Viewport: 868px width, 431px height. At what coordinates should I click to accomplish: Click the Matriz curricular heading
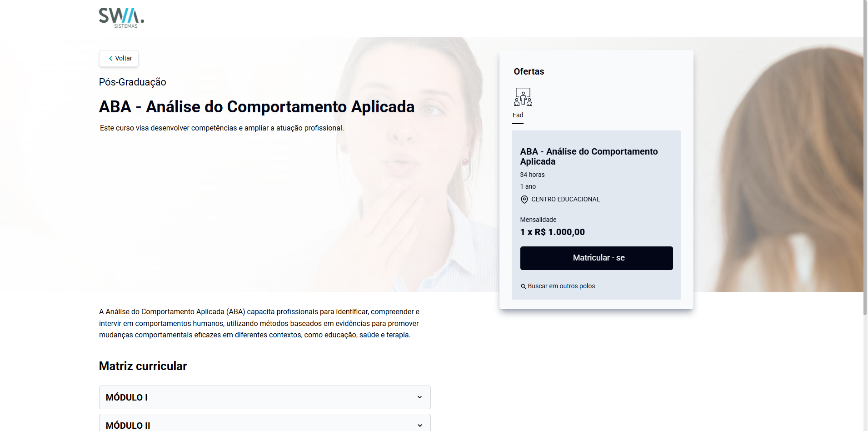click(143, 366)
